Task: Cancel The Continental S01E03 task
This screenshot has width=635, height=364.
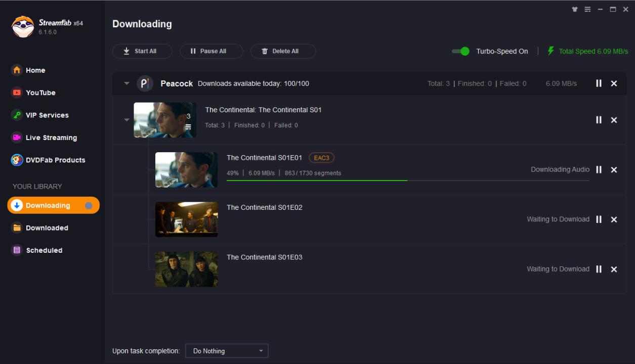Action: (614, 269)
